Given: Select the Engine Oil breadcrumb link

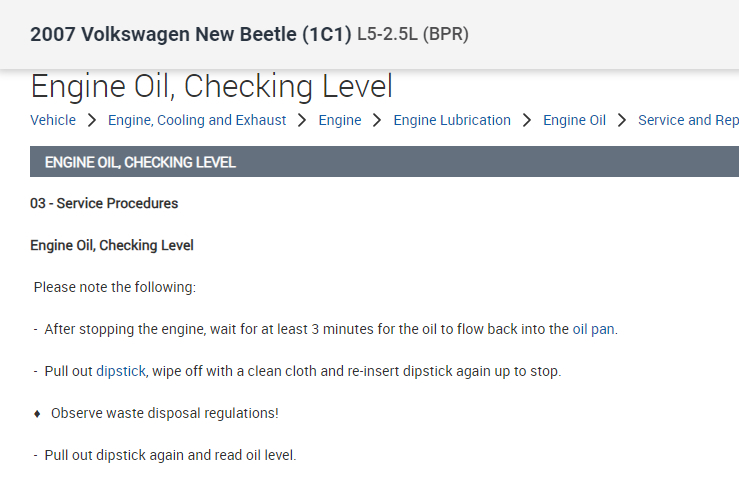Looking at the screenshot, I should pos(574,120).
